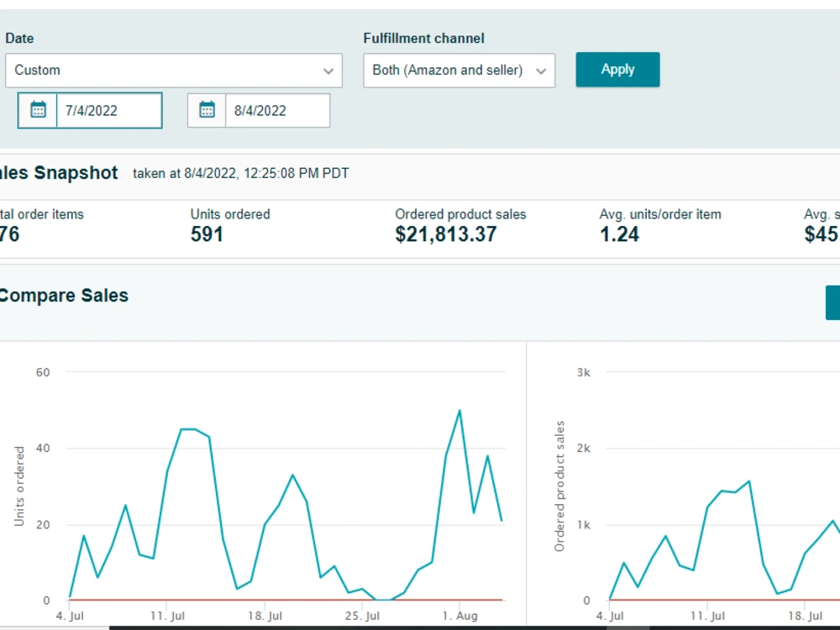
Task: Click the Units ordered metric label
Action: click(x=230, y=214)
